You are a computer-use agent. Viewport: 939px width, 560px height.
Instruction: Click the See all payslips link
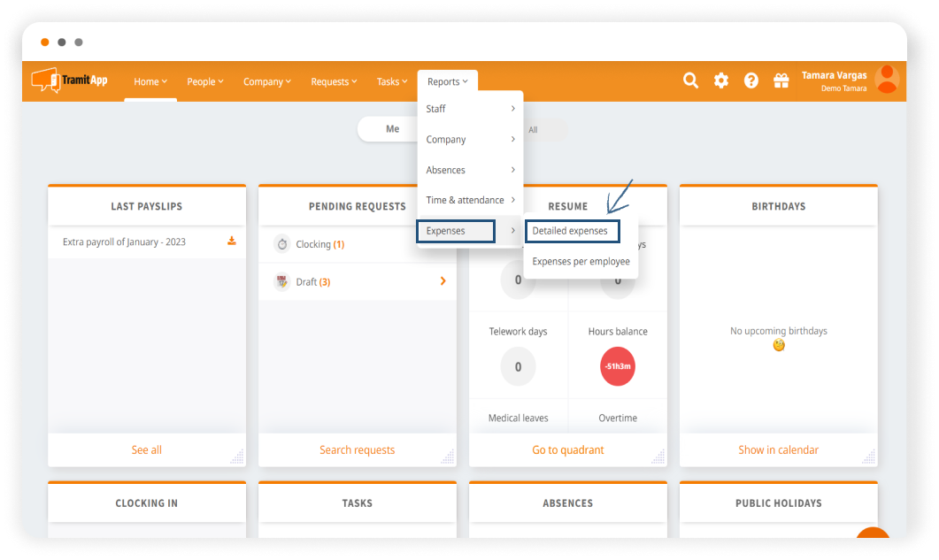pos(146,449)
